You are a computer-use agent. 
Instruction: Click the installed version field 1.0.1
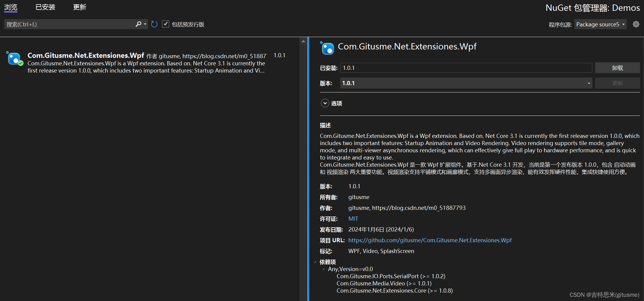click(x=466, y=68)
